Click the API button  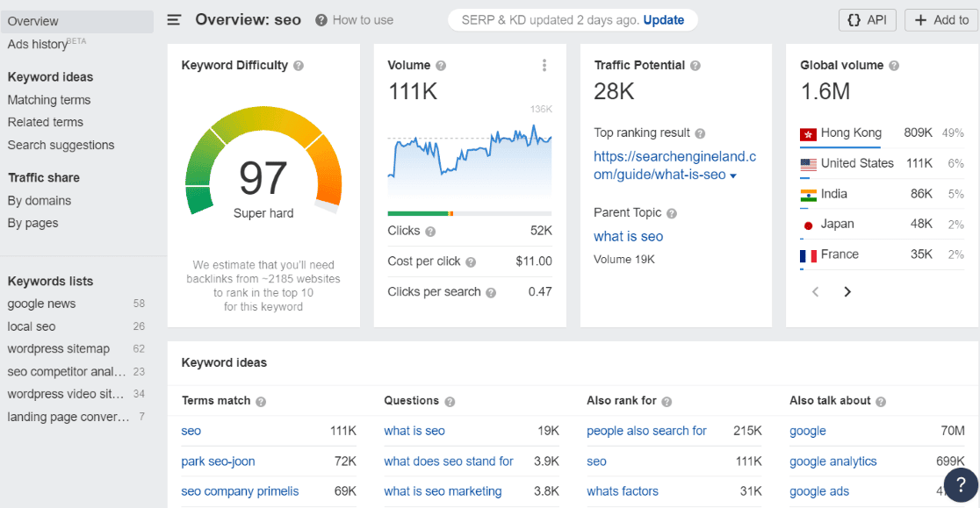pyautogui.click(x=867, y=19)
